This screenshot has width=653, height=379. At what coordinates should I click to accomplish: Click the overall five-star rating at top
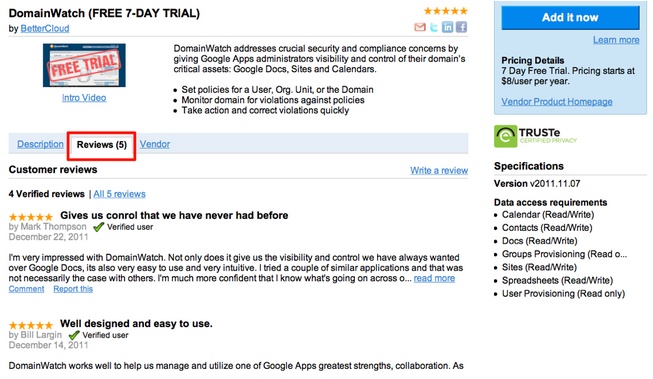pos(446,11)
